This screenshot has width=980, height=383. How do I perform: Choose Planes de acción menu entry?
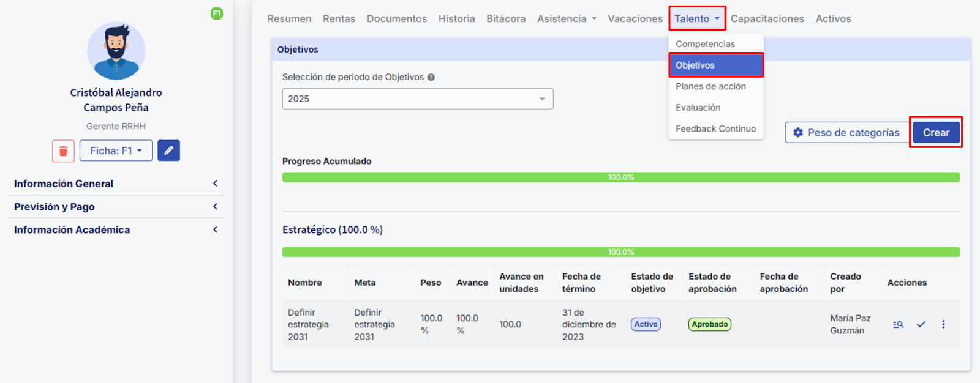710,86
